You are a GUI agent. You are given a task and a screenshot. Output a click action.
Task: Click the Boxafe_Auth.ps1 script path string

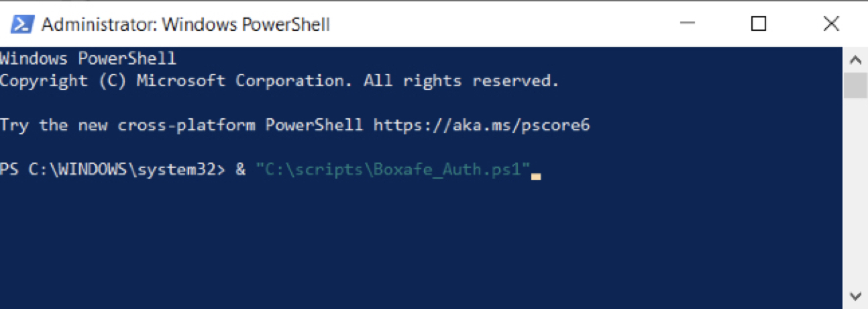[393, 169]
